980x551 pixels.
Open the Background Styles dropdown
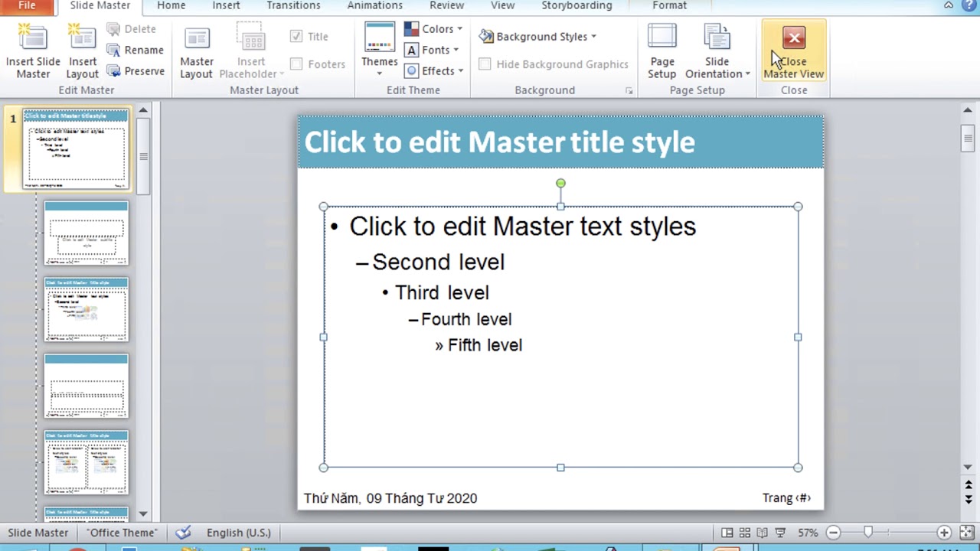[538, 36]
